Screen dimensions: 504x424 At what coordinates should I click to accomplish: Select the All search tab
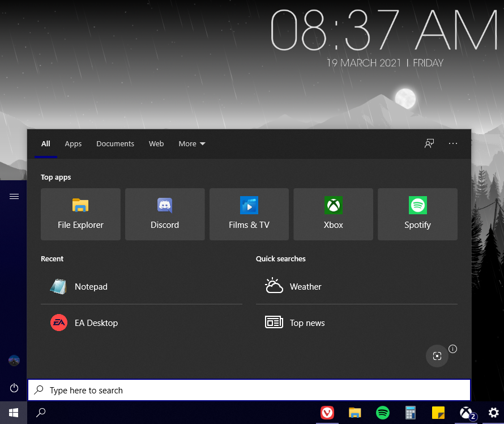click(46, 144)
